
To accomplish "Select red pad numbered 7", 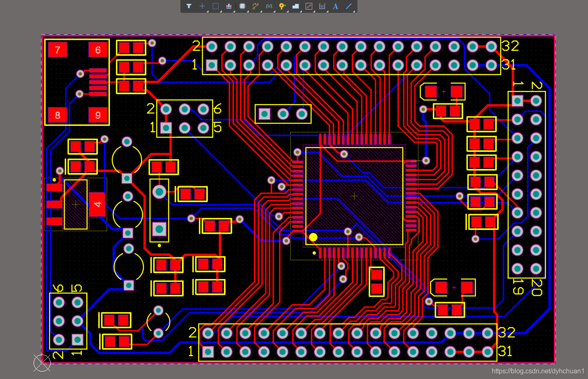I will pyautogui.click(x=58, y=50).
